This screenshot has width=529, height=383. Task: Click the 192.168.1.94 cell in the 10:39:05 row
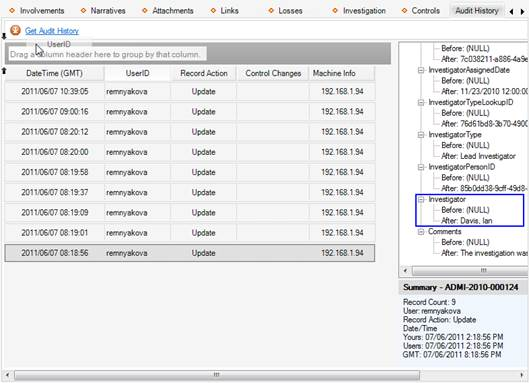point(342,91)
